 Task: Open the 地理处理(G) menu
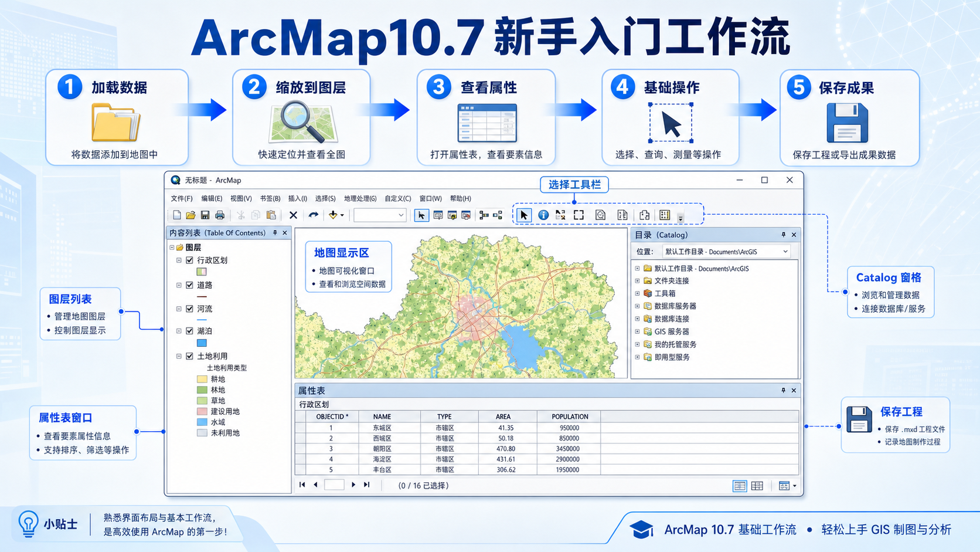pos(360,198)
